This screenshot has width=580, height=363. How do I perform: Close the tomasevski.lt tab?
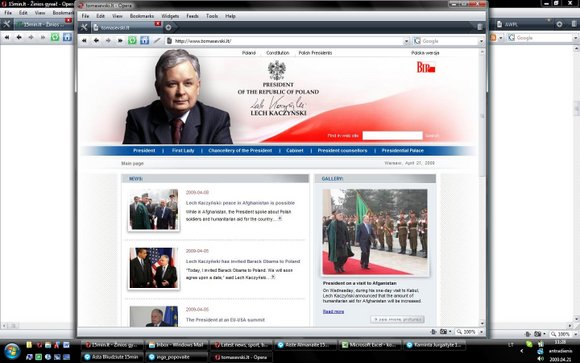(158, 24)
